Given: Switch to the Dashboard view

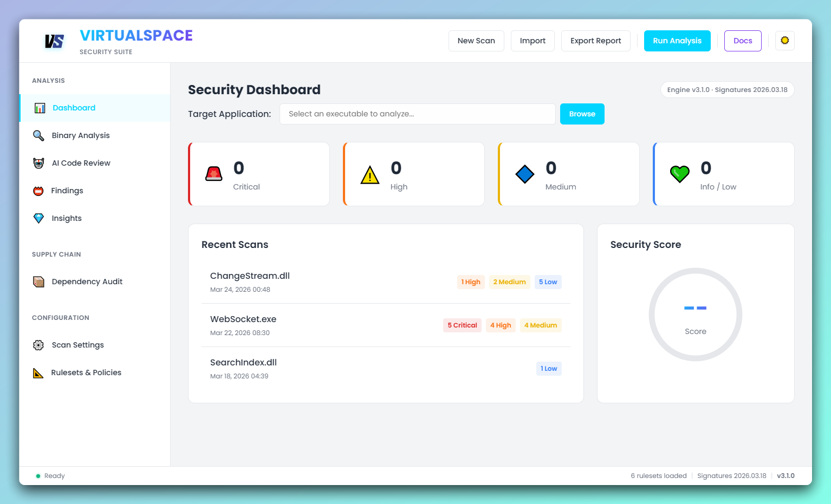Looking at the screenshot, I should [74, 108].
